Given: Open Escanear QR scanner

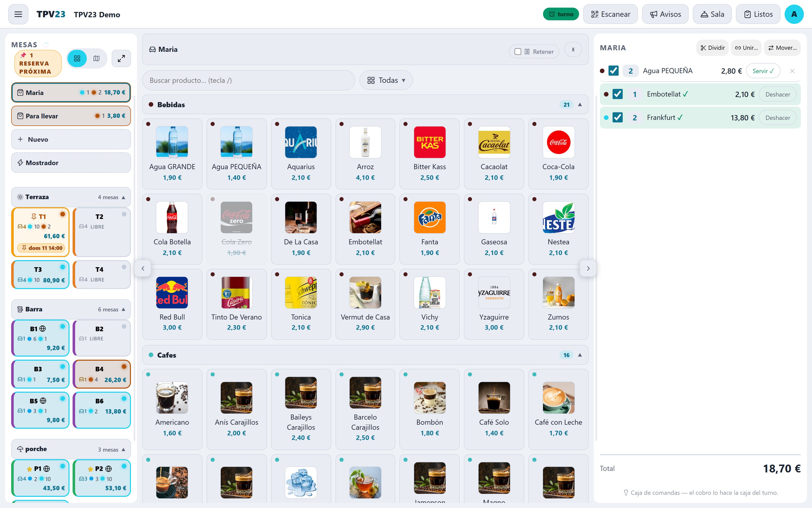Looking at the screenshot, I should click(x=610, y=14).
